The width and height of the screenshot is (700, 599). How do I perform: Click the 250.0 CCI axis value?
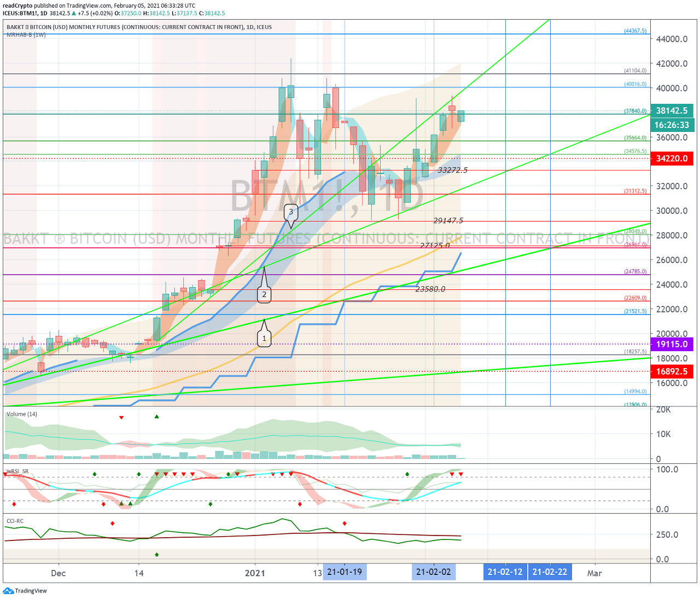[x=667, y=534]
